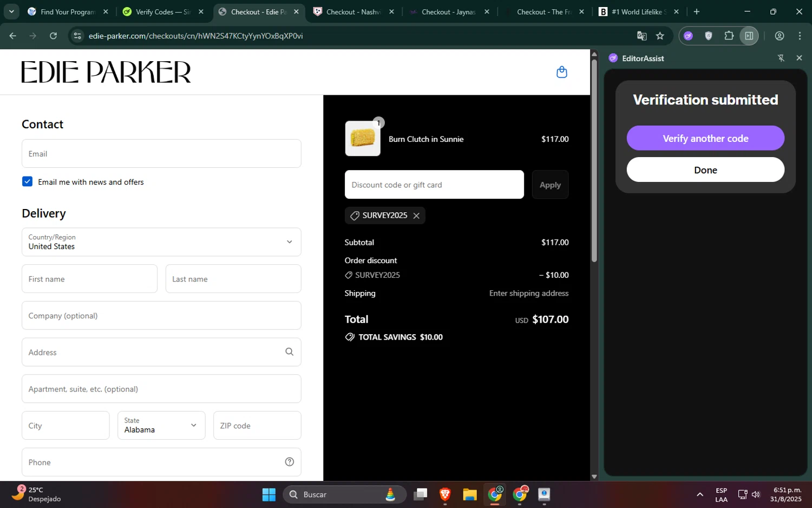The image size is (812, 508).
Task: Click the Apartment, suite field
Action: pyautogui.click(x=161, y=389)
